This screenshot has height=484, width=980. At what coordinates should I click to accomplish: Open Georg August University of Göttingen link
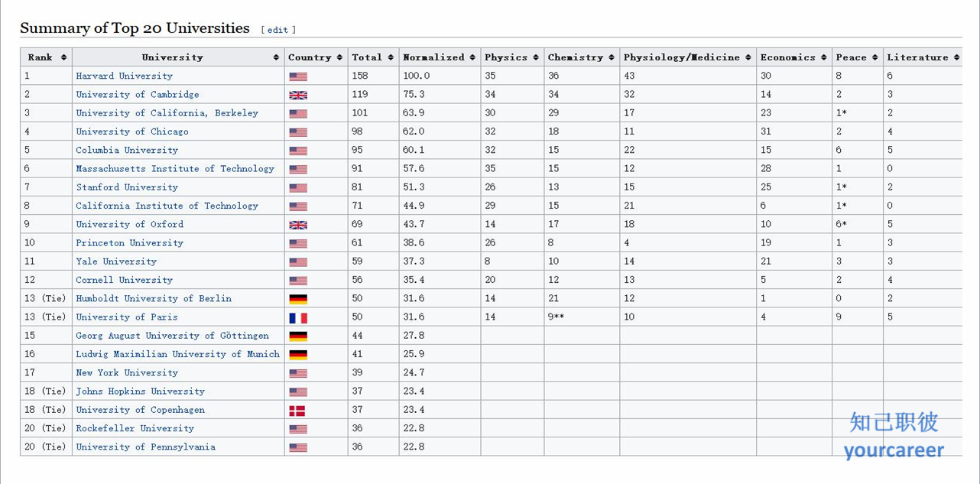(x=172, y=335)
